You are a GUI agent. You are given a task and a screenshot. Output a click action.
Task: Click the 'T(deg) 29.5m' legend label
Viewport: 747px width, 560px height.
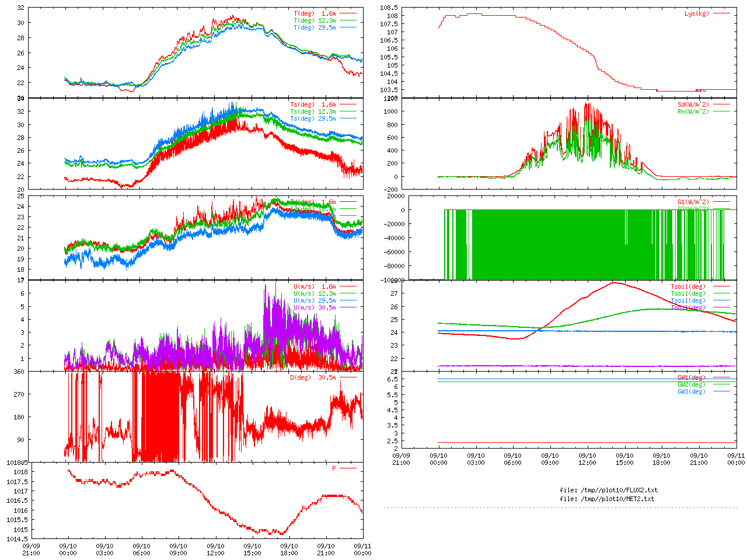coord(315,27)
